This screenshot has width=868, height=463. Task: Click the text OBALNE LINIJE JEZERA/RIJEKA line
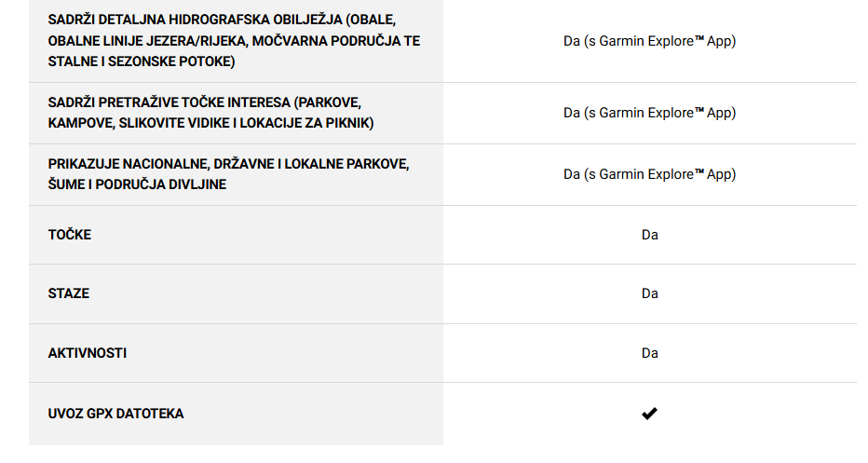click(x=234, y=41)
